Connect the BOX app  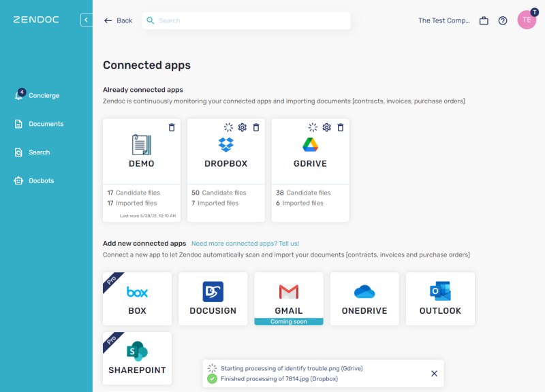138,299
